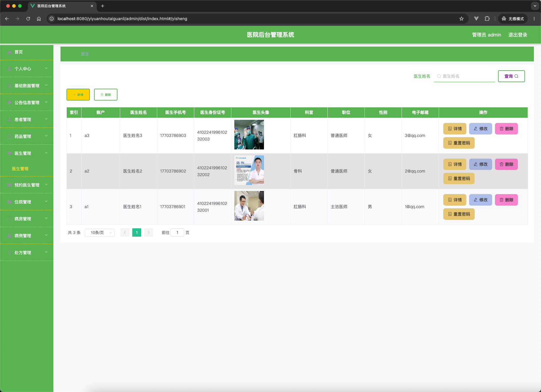Screen dimensions: 541x392
Task: Expand the 病例管理 menu chevron
Action: point(46,235)
